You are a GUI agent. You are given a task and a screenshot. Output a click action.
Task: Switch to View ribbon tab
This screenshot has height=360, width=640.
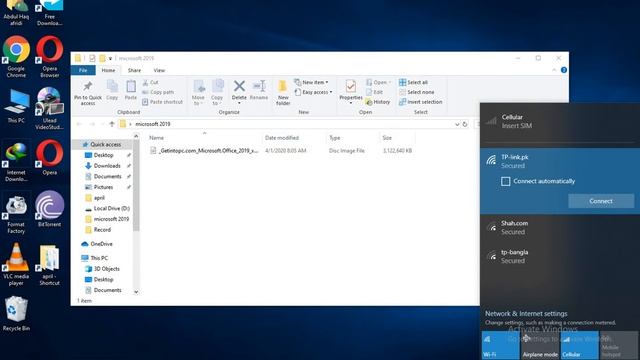pyautogui.click(x=159, y=70)
